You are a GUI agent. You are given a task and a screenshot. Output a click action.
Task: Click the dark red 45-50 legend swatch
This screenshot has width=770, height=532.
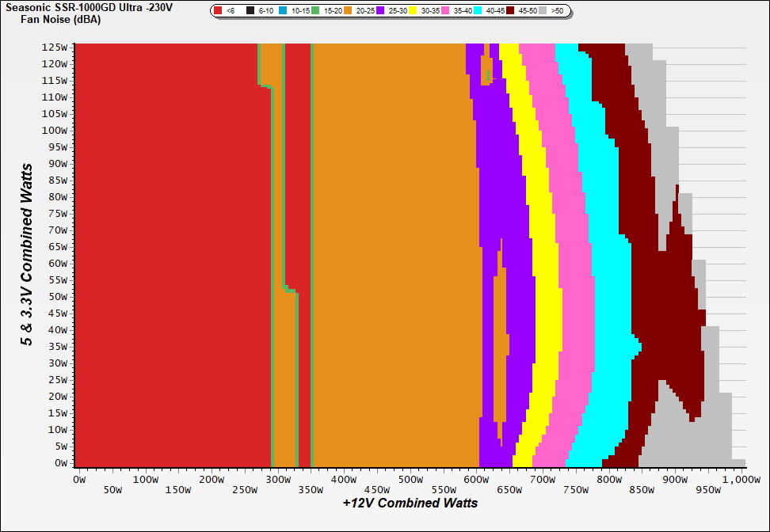[511, 11]
